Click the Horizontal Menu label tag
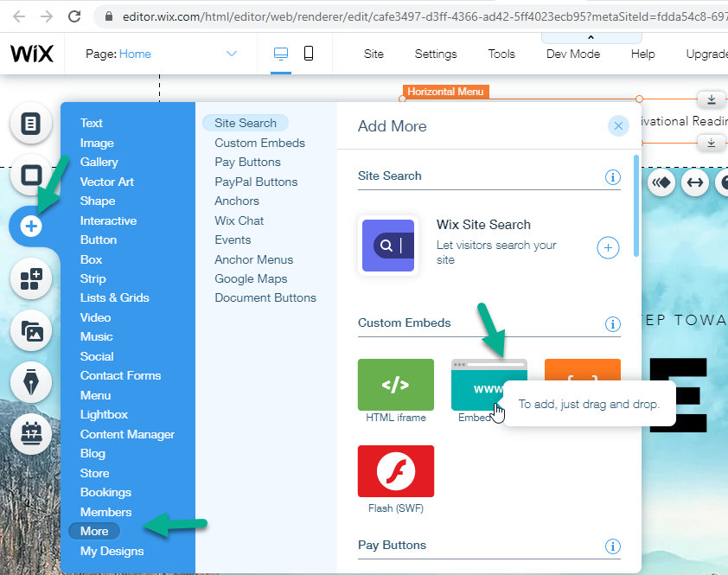The height and width of the screenshot is (575, 728). pyautogui.click(x=445, y=92)
